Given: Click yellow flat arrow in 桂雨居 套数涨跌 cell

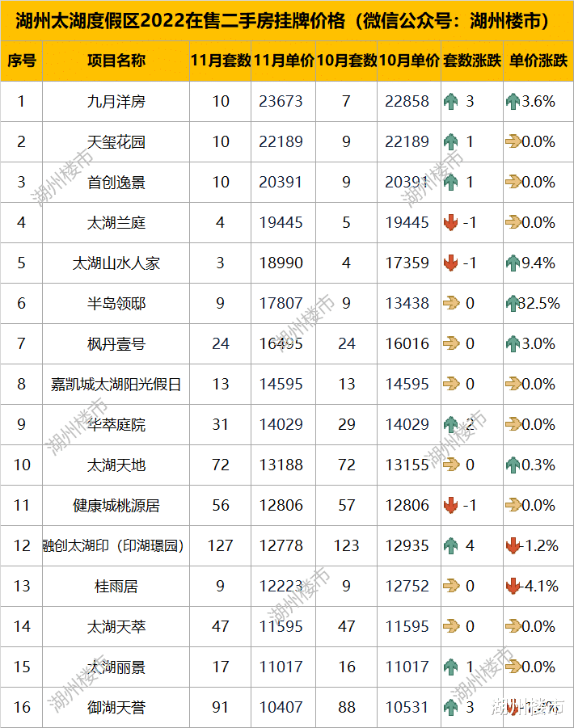Looking at the screenshot, I should pyautogui.click(x=451, y=586).
